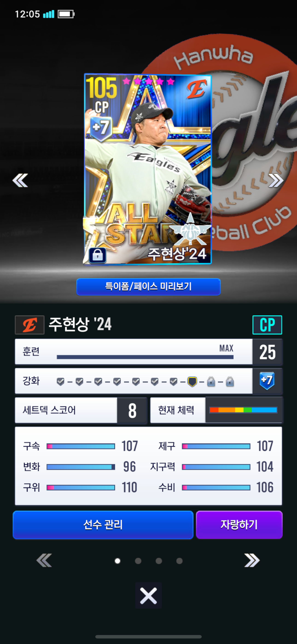Tap the first locked padlock enhancement slot
The image size is (297, 644).
[211, 381]
